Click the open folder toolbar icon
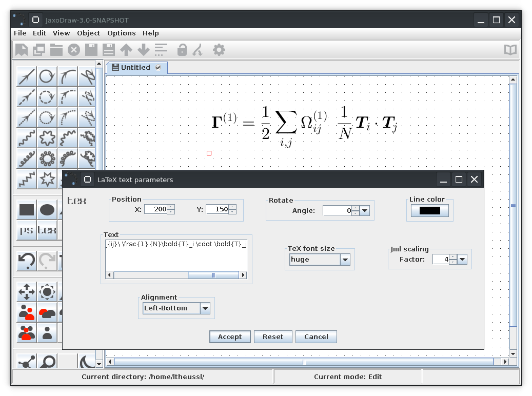Image resolution: width=532 pixels, height=396 pixels. 56,50
